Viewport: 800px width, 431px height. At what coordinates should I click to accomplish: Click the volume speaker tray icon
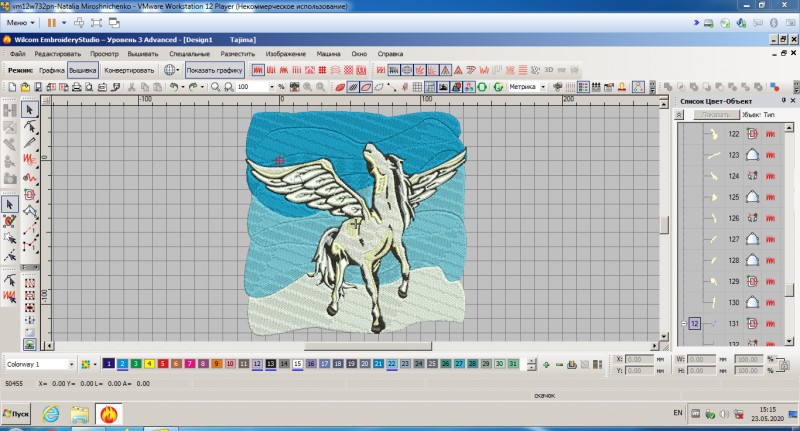coord(724,414)
